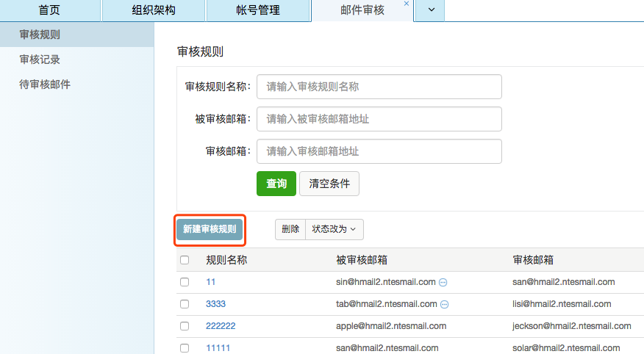
Task: Select the checkbox for rule 3333
Action: 185,304
